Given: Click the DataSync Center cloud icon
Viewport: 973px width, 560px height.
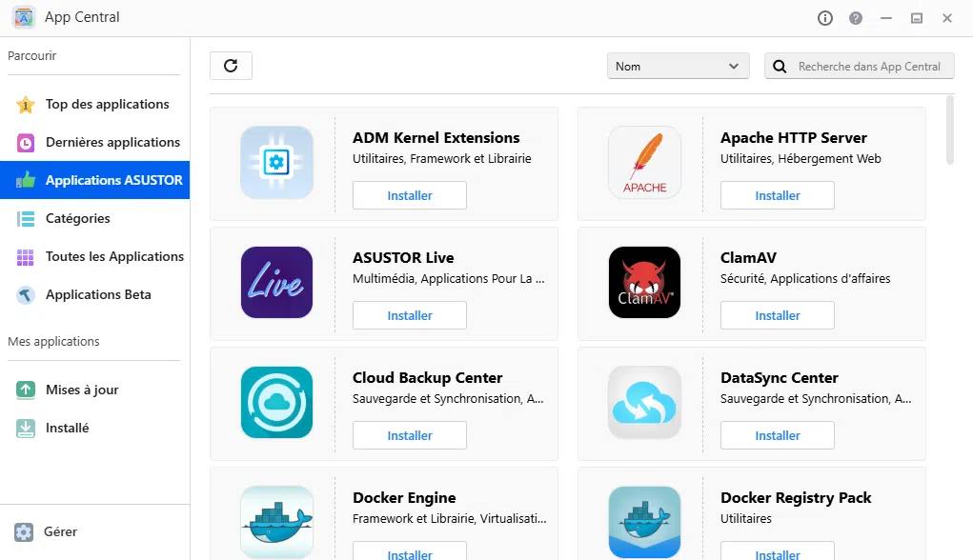Looking at the screenshot, I should tap(644, 403).
